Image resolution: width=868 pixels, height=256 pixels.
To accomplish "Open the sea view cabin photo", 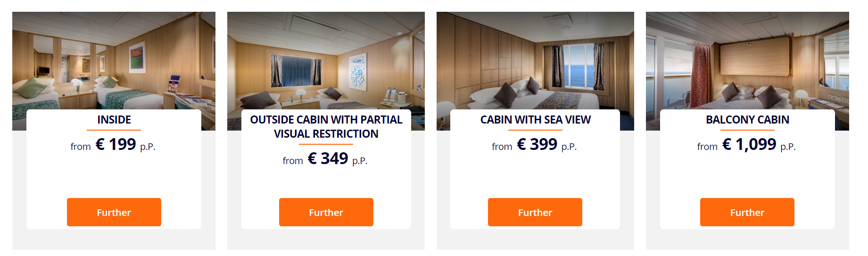I will (x=535, y=61).
